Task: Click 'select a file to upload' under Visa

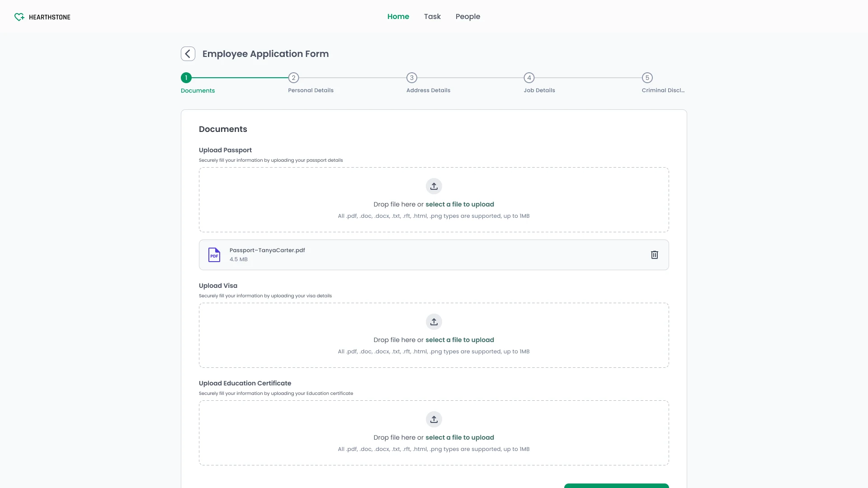Action: point(460,340)
